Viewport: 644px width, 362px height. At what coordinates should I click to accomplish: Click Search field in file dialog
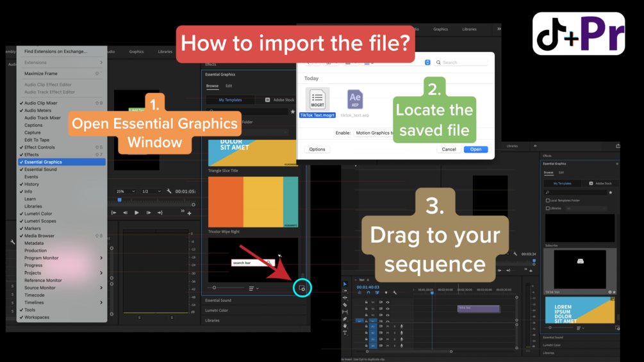point(461,62)
